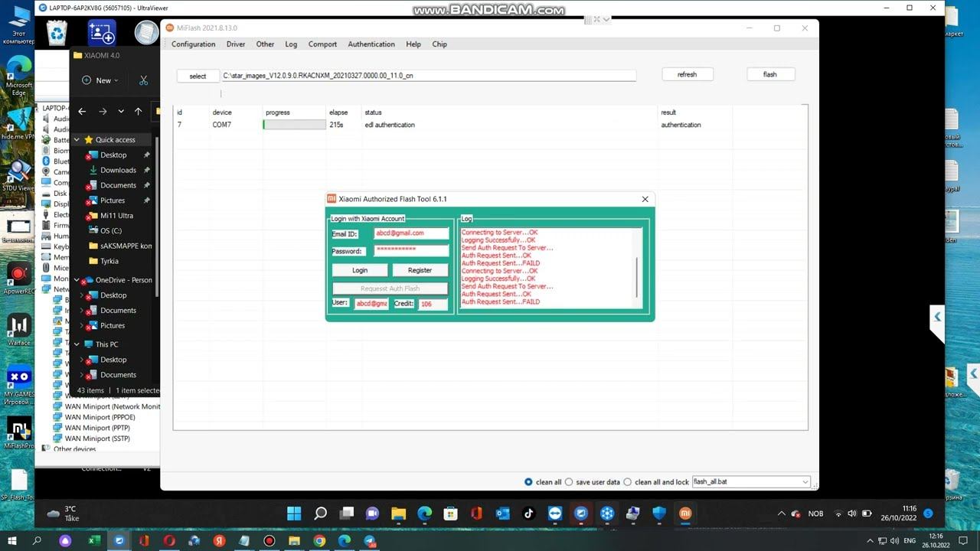This screenshot has width=980, height=551.
Task: Open Windows Security shield in inner taskbar
Action: (659, 514)
